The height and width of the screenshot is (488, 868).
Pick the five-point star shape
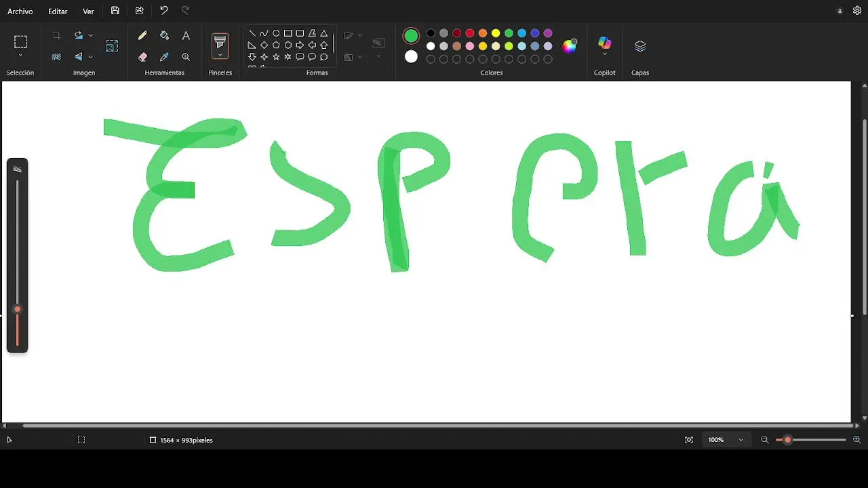click(x=276, y=57)
